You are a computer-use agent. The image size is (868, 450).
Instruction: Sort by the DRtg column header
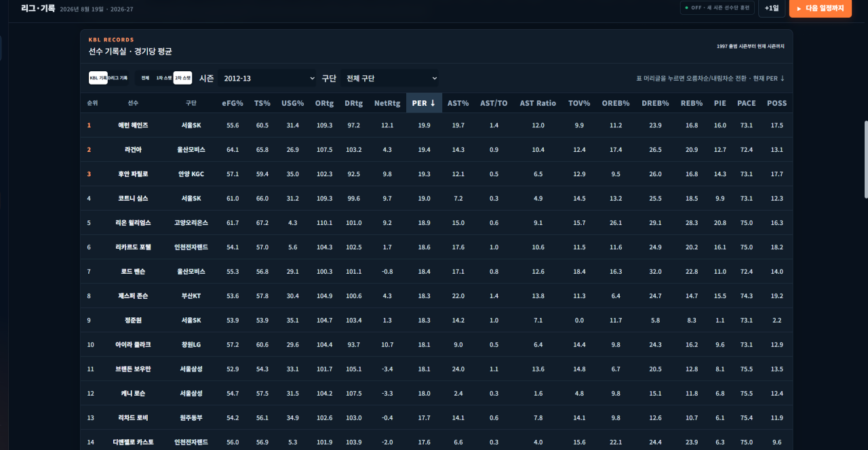tap(354, 103)
